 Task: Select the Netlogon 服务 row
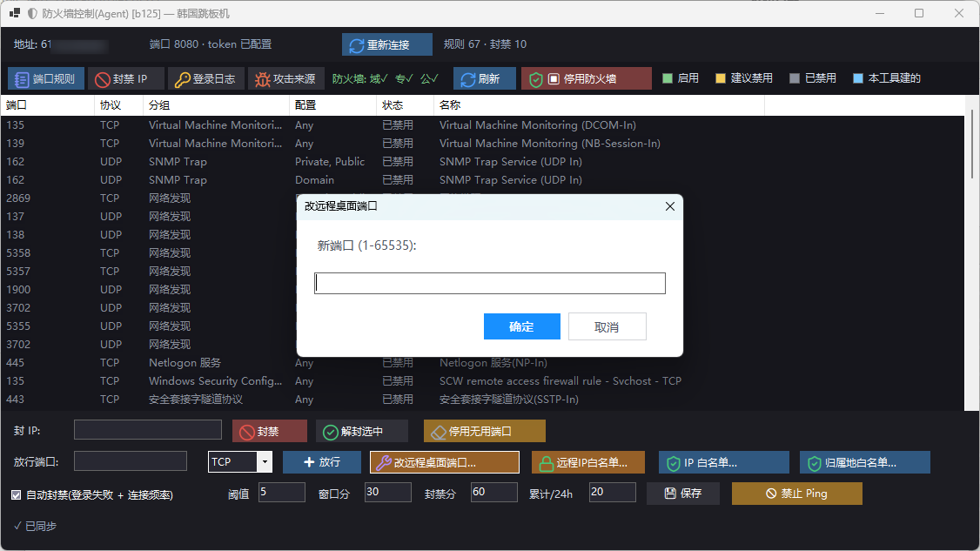coord(482,363)
